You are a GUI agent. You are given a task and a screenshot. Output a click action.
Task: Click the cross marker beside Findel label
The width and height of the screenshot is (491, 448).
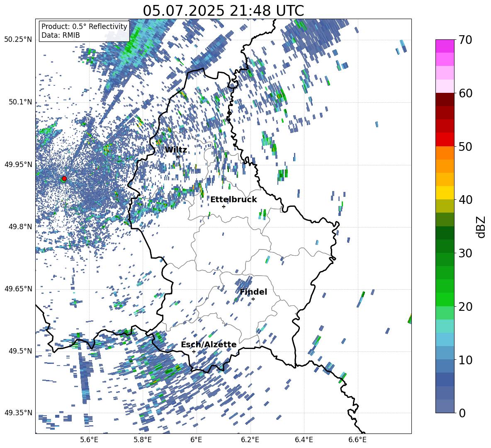coord(253,299)
